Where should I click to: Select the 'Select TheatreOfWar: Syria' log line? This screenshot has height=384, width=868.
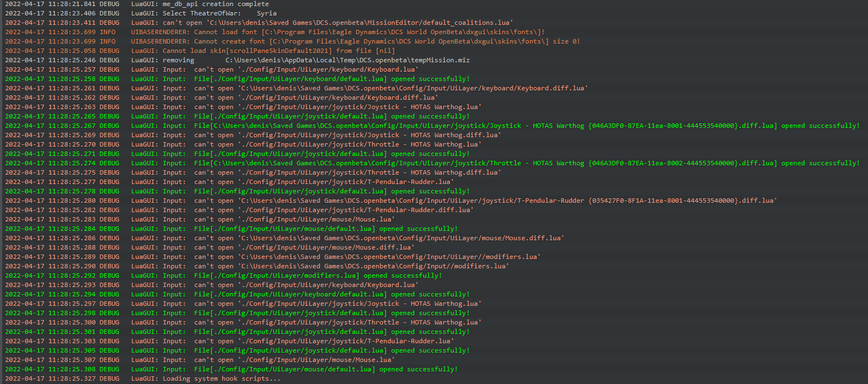coord(141,13)
